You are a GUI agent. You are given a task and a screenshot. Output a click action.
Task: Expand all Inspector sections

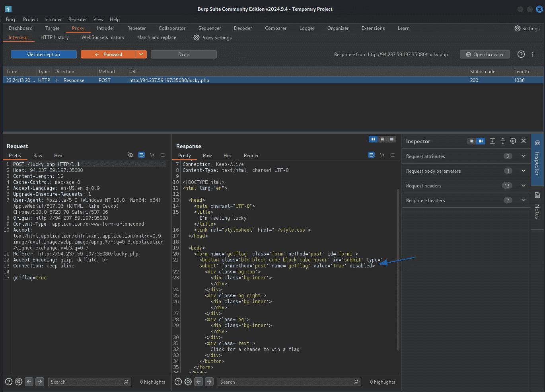[492, 141]
